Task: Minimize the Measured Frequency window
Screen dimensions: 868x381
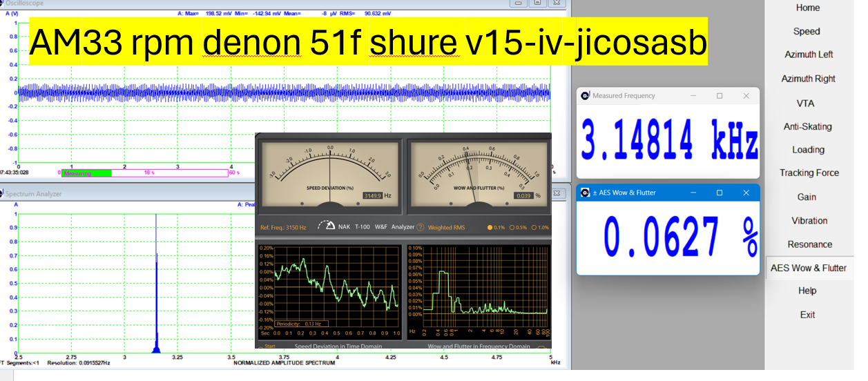Action: [x=693, y=96]
